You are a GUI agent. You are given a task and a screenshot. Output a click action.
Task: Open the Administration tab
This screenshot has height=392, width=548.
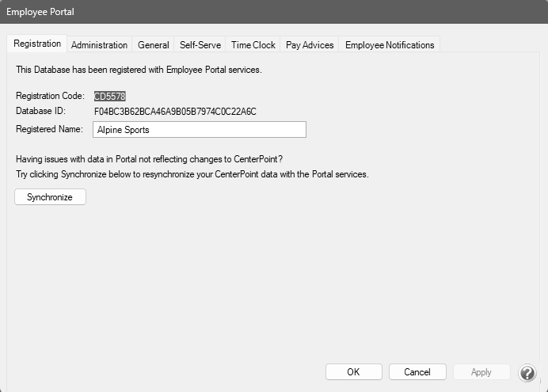(99, 45)
